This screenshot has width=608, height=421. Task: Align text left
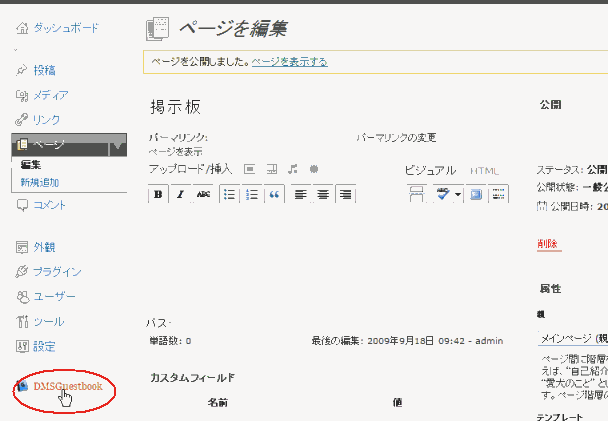click(301, 194)
